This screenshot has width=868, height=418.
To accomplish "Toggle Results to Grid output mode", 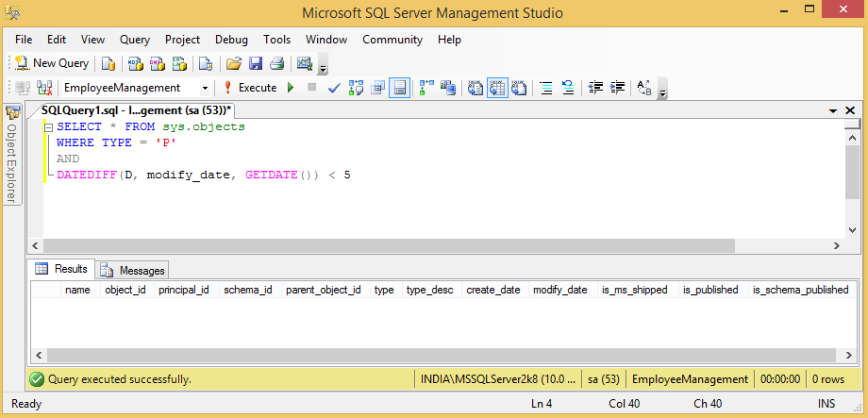I will tap(497, 88).
